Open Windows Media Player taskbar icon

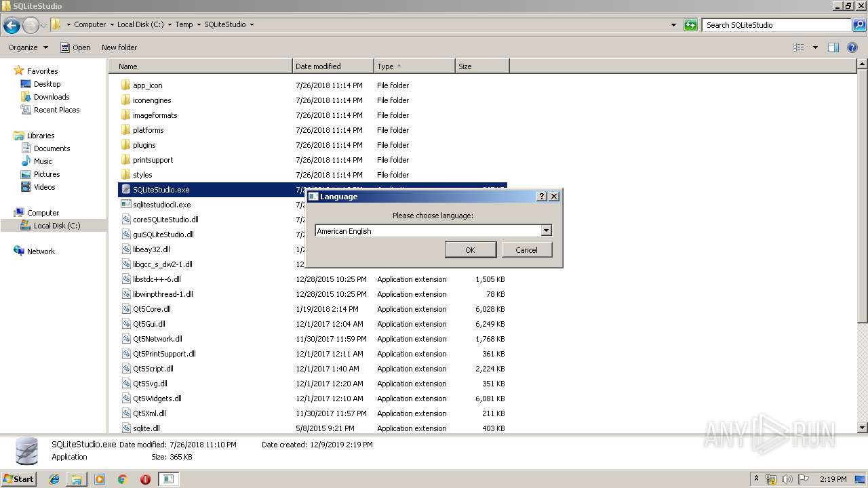[x=100, y=479]
